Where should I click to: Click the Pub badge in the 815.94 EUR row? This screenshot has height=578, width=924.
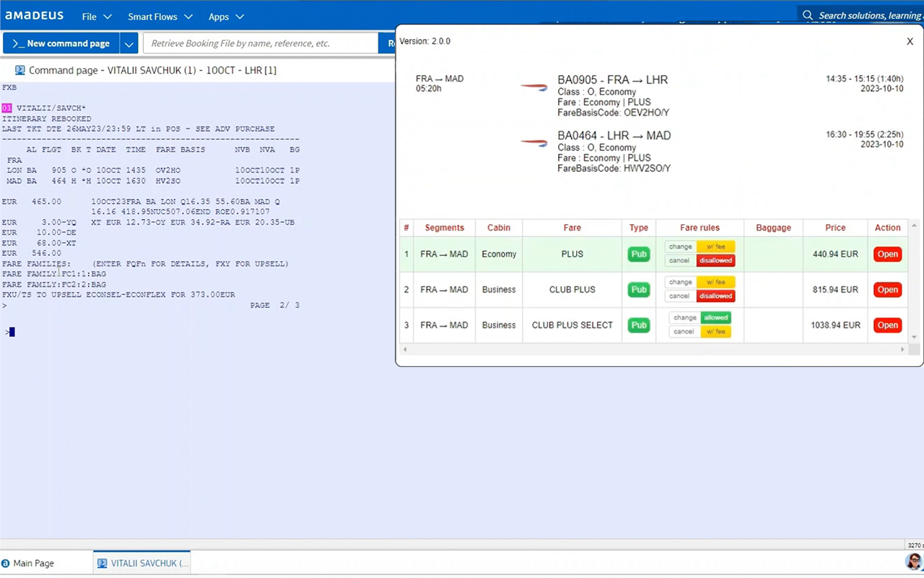point(639,290)
